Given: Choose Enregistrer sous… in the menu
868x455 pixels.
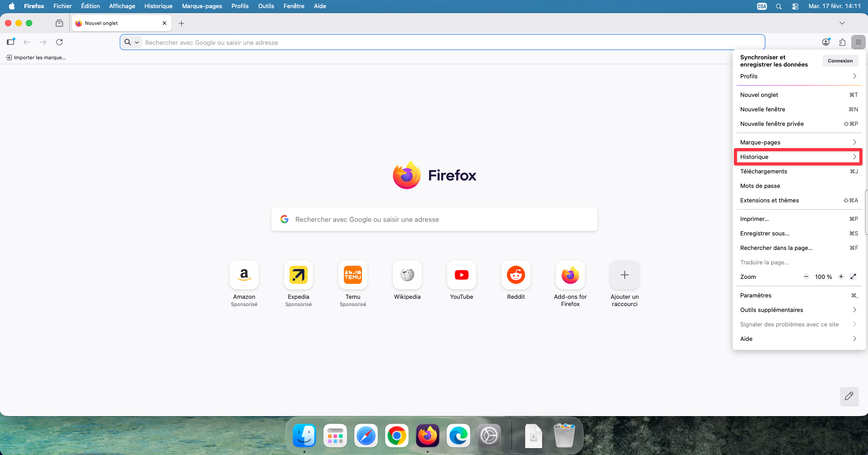Looking at the screenshot, I should point(799,233).
